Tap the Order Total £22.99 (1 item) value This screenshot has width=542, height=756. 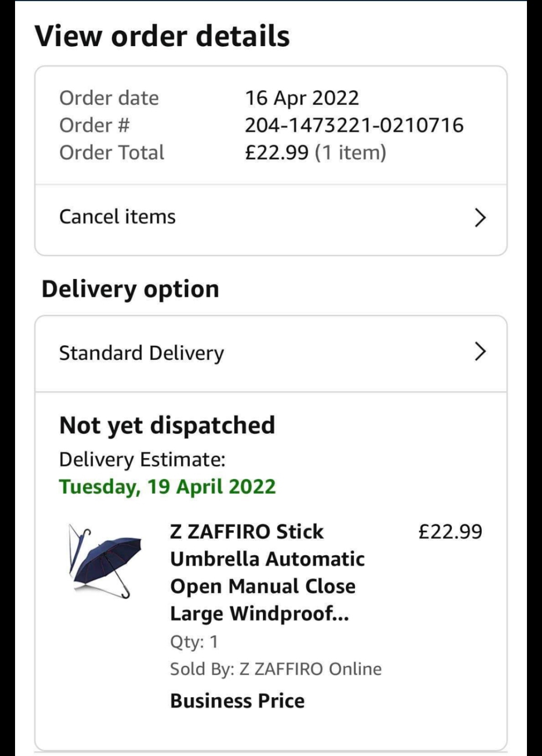click(316, 153)
